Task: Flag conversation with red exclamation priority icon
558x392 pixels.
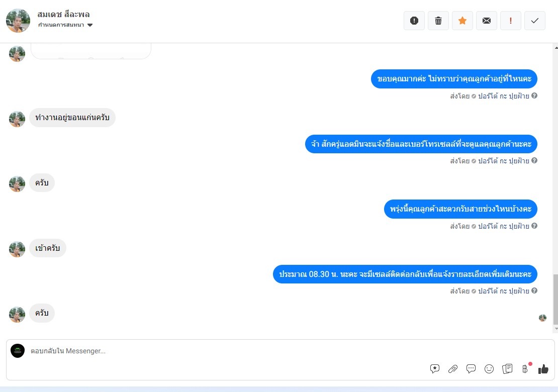Action: point(511,21)
